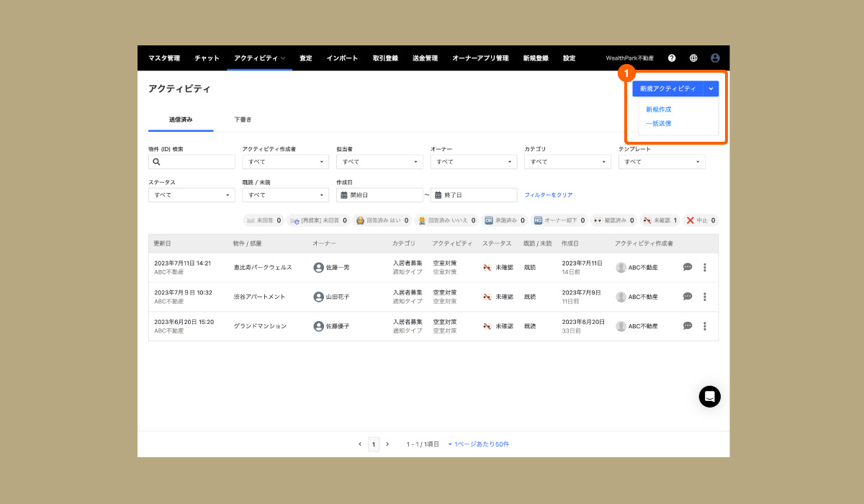Viewport: 864px width, 504px height.
Task: Click the フィルターをクリア link
Action: (x=549, y=195)
